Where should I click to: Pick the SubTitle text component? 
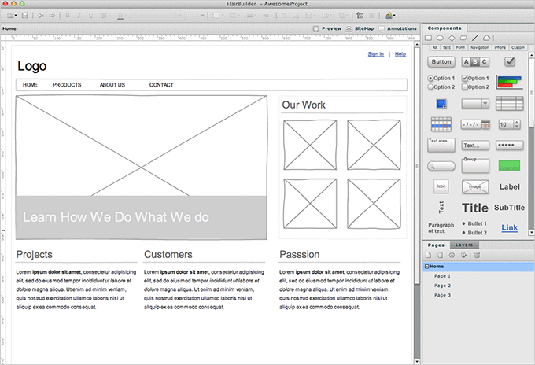(509, 207)
